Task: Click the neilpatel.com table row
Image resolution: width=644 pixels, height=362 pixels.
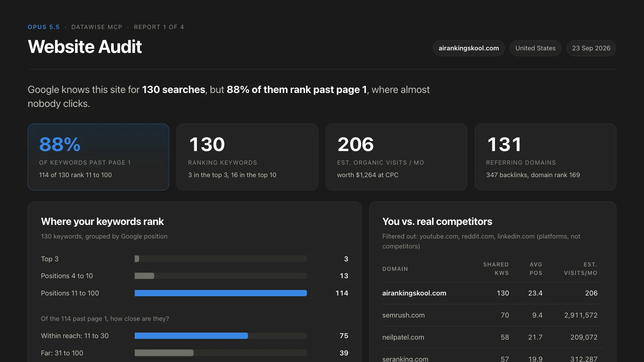Action: (x=493, y=337)
